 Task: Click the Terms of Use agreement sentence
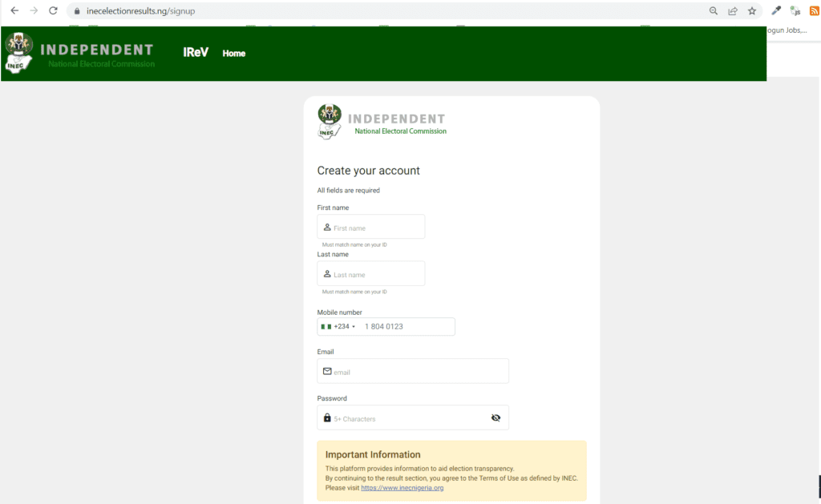pos(451,478)
